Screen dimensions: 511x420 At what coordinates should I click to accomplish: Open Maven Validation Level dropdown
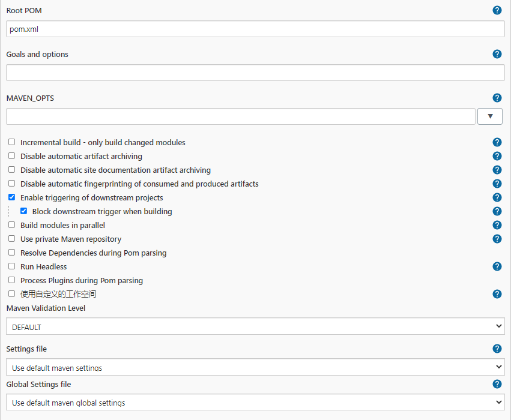256,326
